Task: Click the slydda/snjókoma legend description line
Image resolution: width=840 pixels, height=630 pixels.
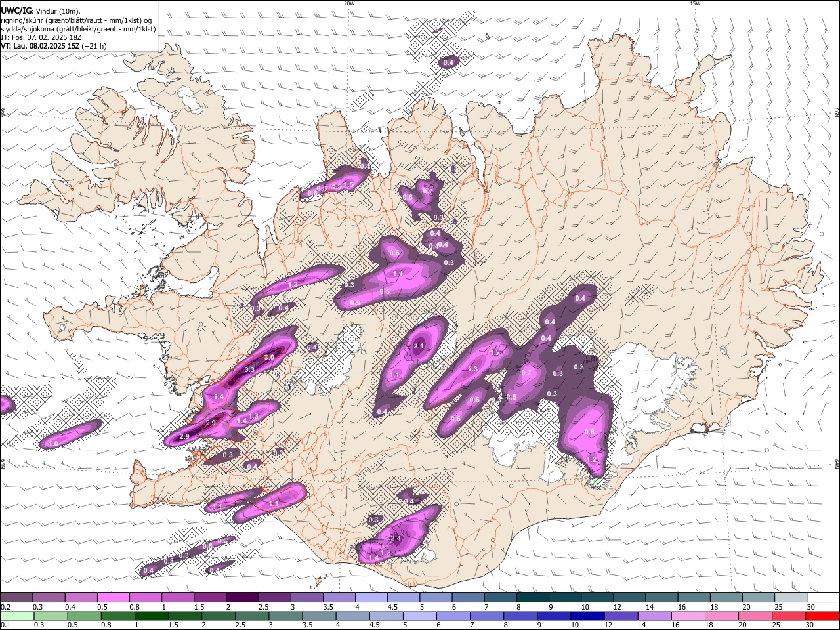Action: (78, 29)
